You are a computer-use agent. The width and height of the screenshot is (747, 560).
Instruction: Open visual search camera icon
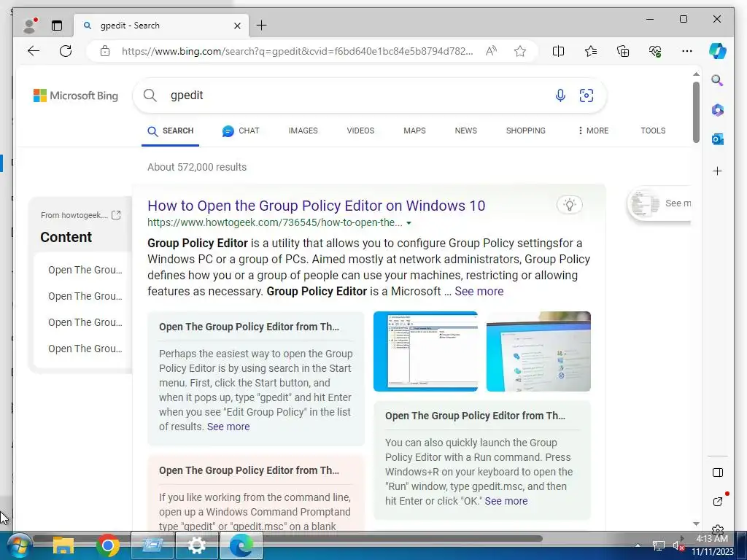[586, 96]
